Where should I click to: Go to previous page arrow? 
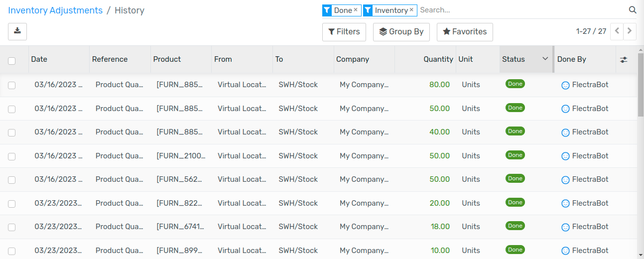point(617,31)
